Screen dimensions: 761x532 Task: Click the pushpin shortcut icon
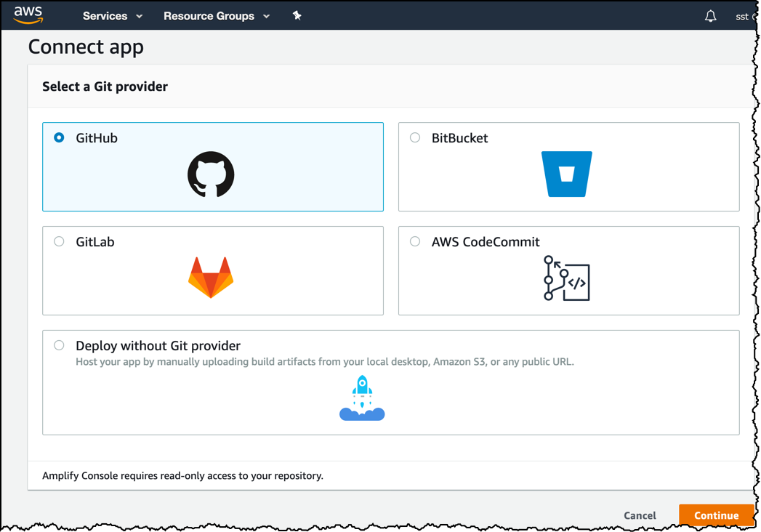[297, 15]
